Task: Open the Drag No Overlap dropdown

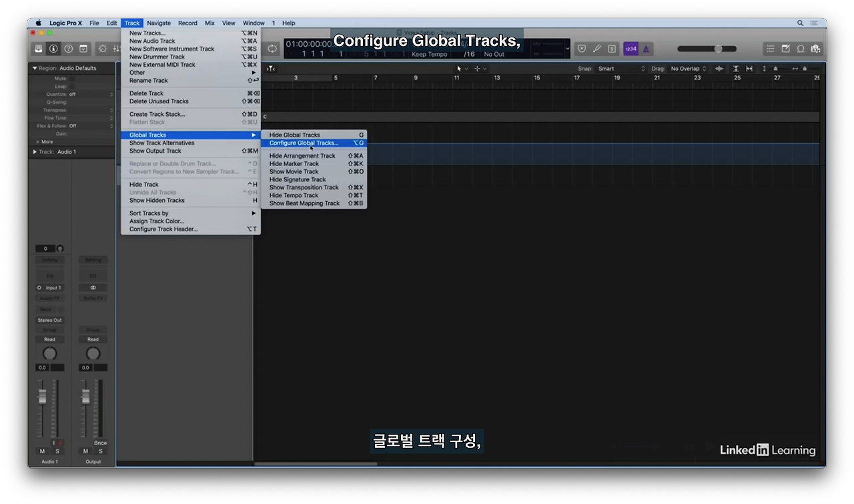Action: tap(689, 69)
